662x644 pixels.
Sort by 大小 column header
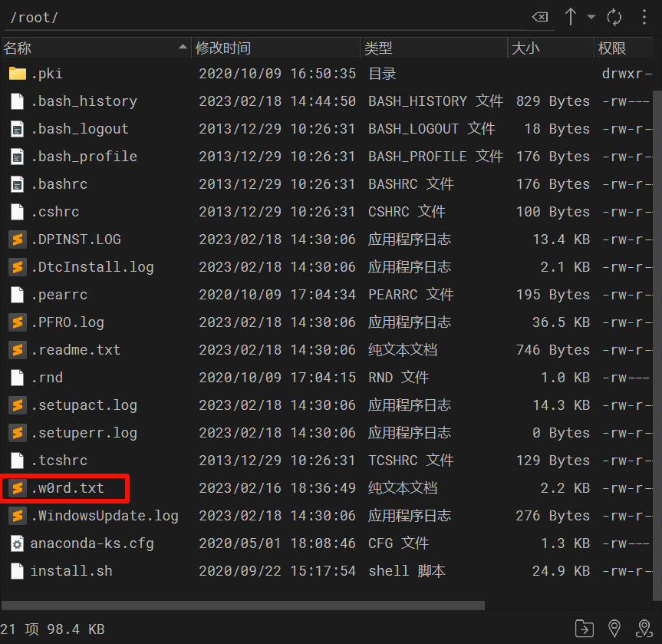[x=552, y=48]
